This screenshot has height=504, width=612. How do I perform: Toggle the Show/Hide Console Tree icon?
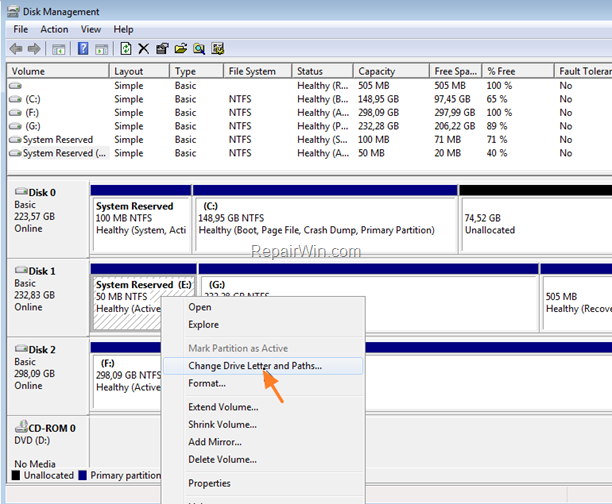pos(59,49)
